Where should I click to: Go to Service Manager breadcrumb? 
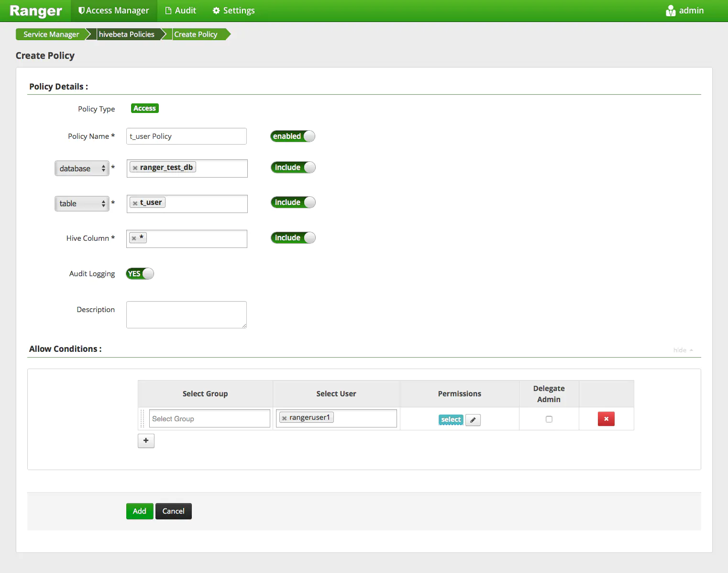51,34
